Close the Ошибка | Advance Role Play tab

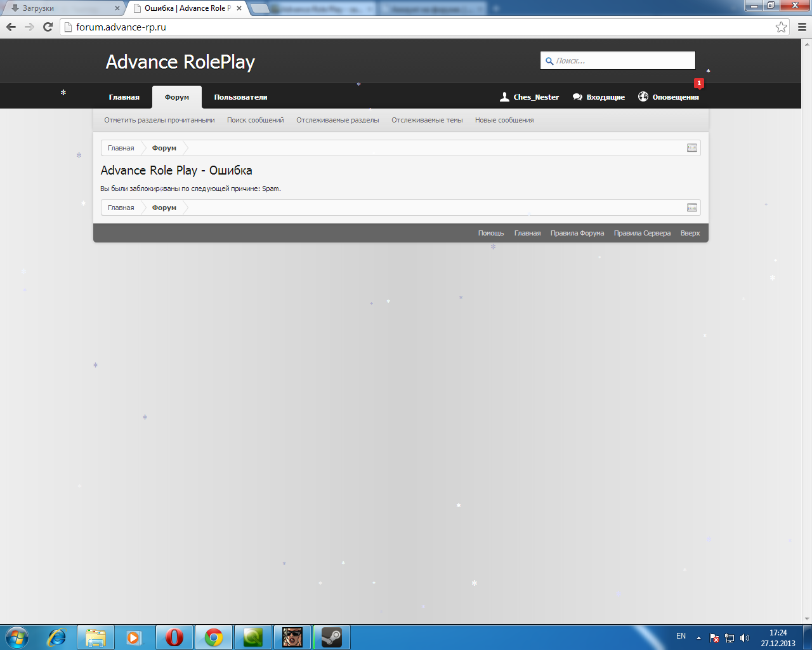pos(239,8)
